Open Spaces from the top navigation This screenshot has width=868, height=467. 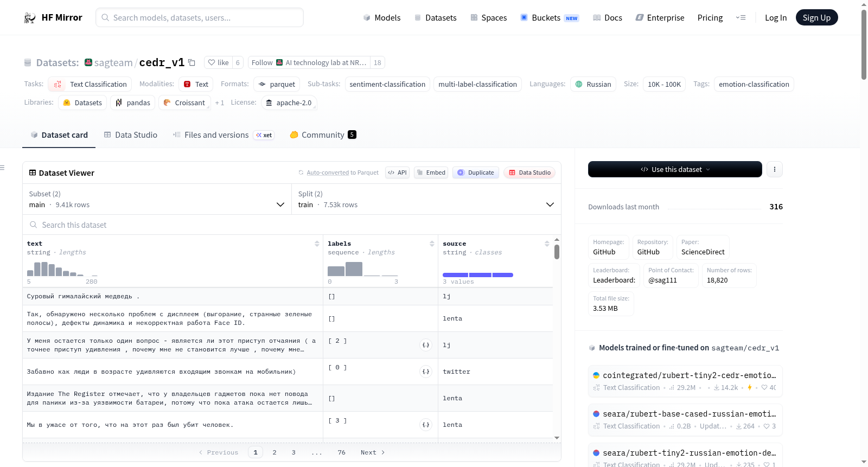point(488,18)
